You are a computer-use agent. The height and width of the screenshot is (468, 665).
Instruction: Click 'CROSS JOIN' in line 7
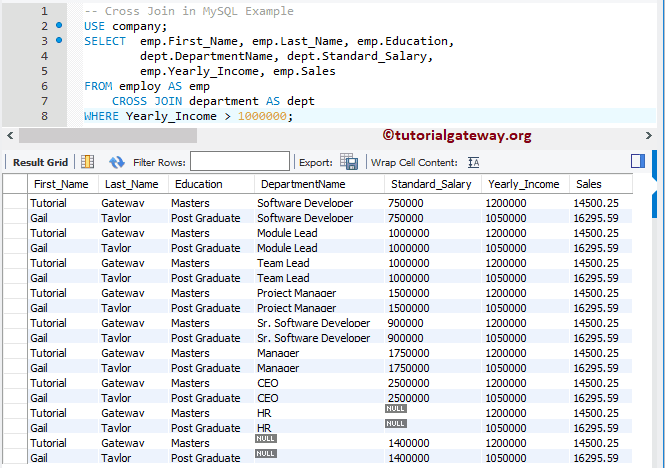(x=147, y=101)
